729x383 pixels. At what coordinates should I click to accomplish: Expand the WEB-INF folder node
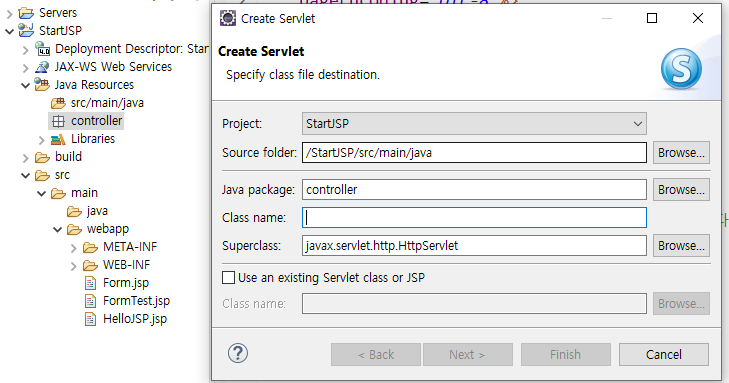click(73, 266)
